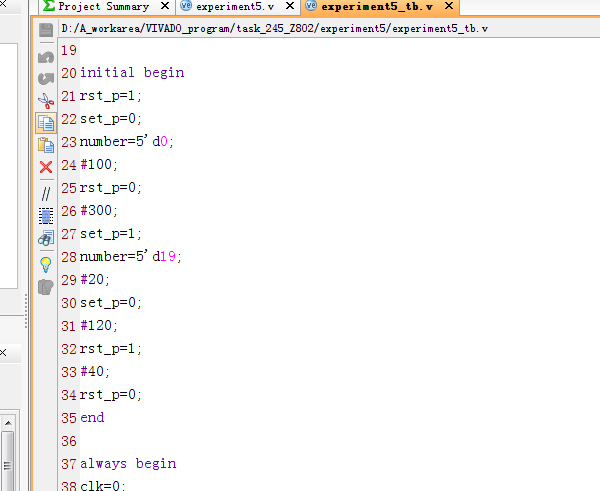Delete selection using the red X icon

click(46, 167)
